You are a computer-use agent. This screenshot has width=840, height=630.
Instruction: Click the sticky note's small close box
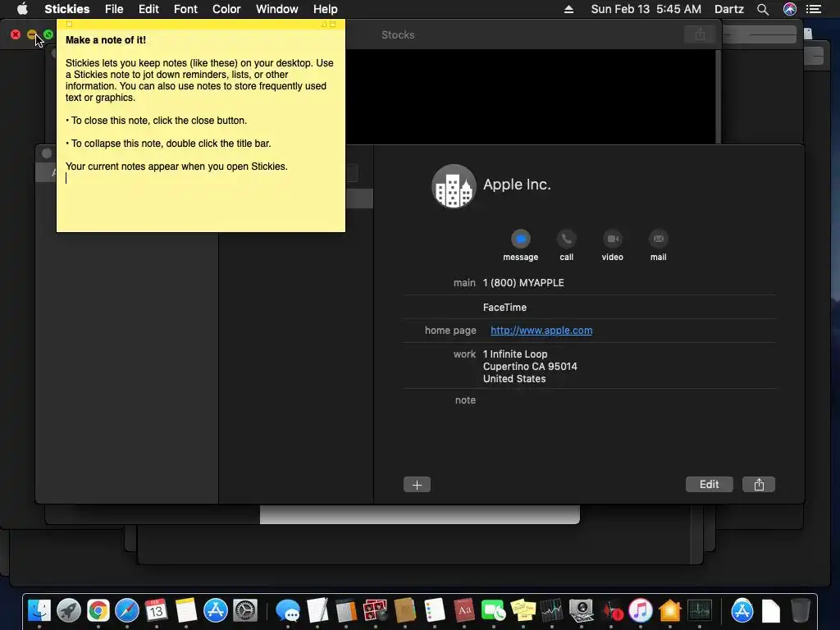(69, 24)
